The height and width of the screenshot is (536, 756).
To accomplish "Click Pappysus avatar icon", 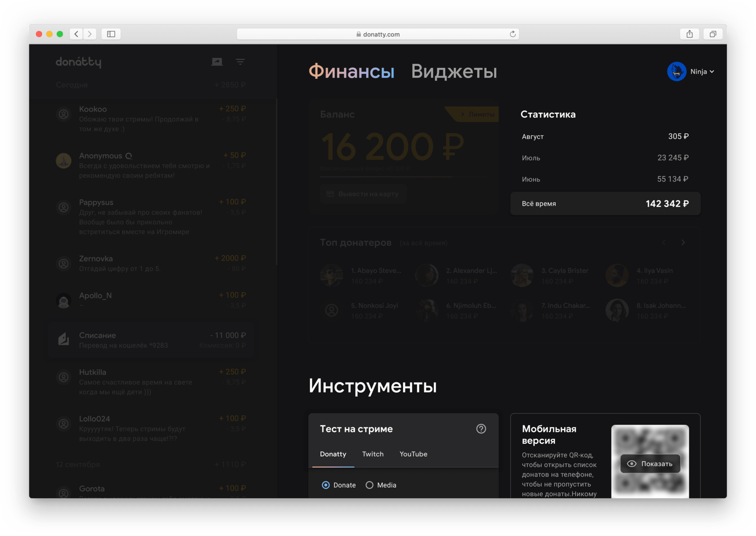I will pyautogui.click(x=64, y=207).
